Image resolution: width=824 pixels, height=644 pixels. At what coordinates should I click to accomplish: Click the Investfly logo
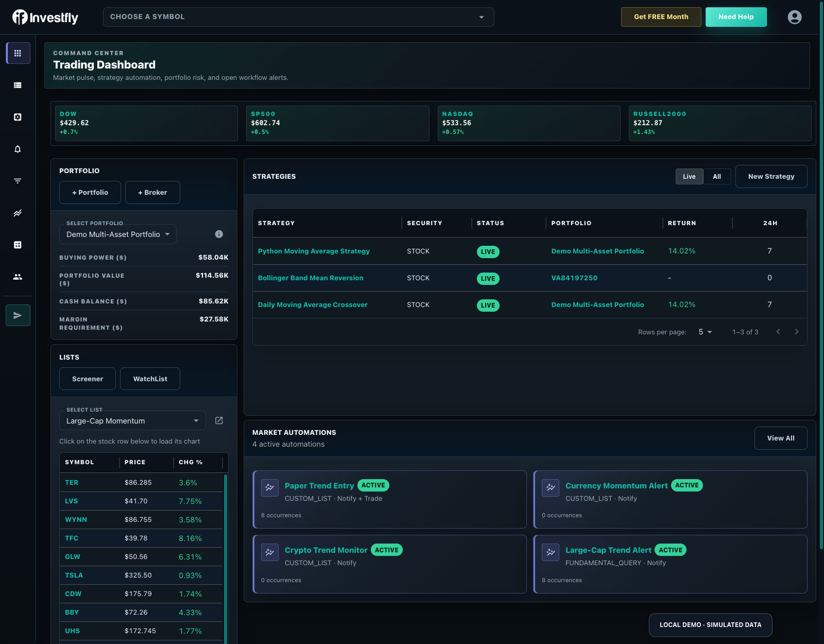45,18
